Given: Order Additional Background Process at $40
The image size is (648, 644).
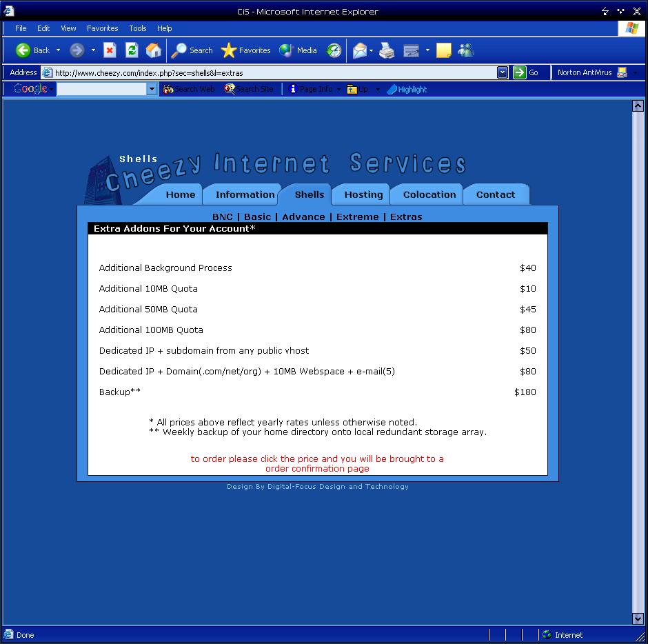Looking at the screenshot, I should (528, 268).
